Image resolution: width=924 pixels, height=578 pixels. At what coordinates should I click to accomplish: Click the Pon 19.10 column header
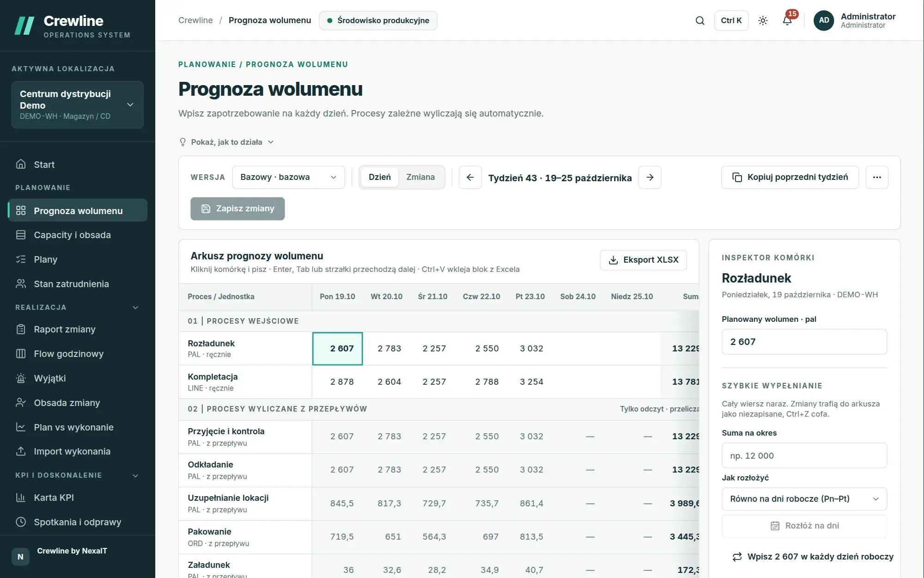(x=337, y=296)
